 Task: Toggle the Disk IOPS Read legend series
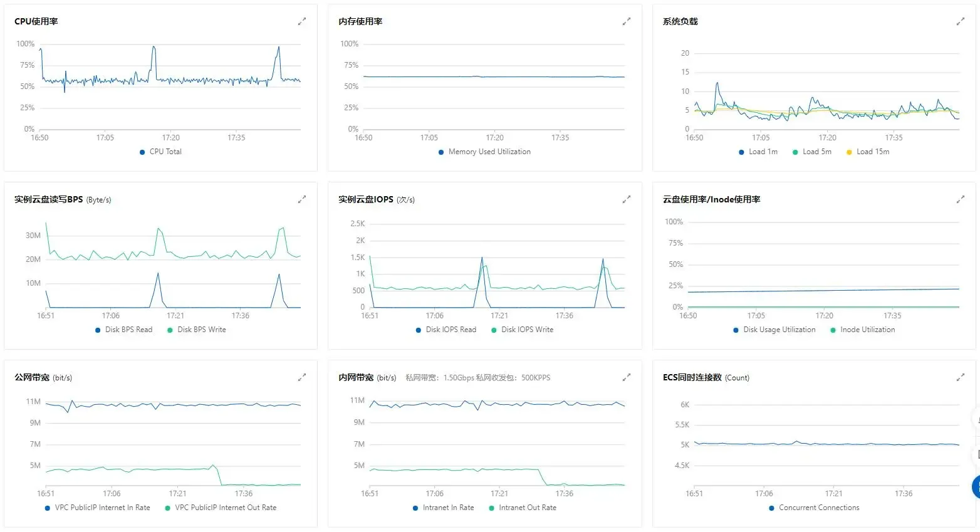446,330
